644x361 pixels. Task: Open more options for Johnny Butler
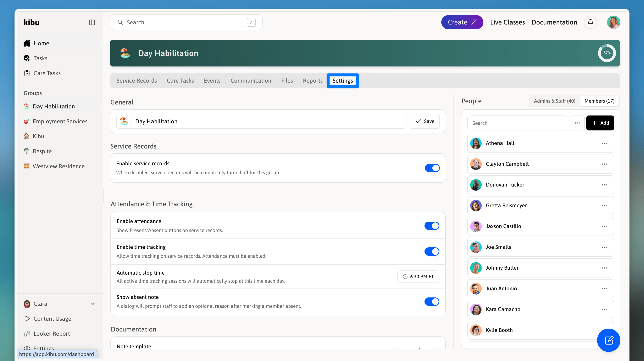click(604, 268)
